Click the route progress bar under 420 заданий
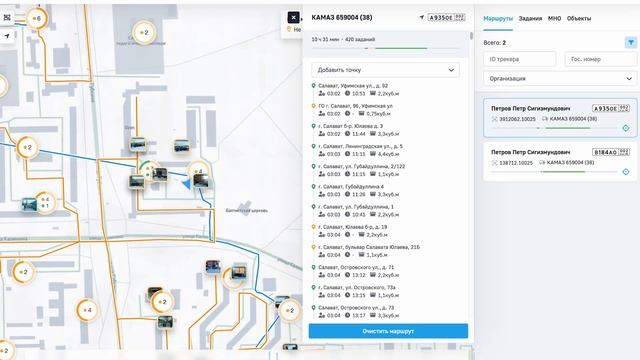 (385, 48)
